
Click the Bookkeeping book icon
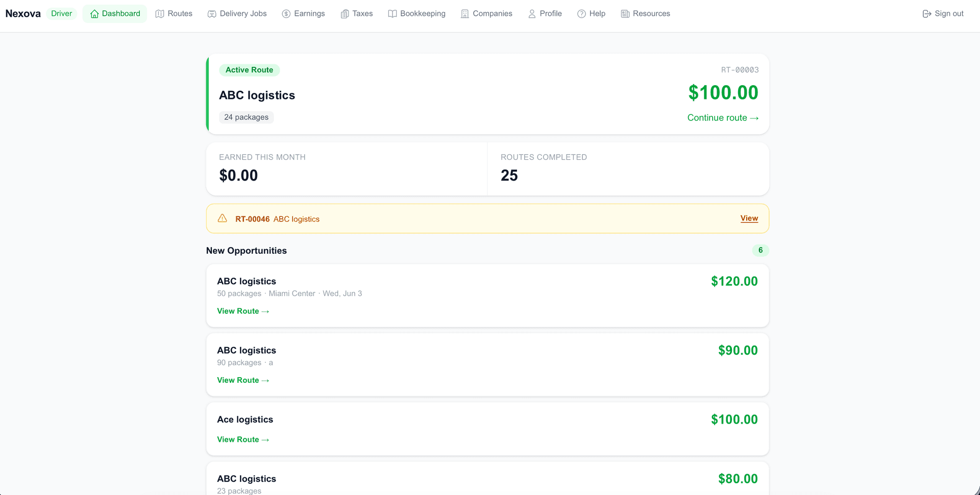(x=393, y=14)
